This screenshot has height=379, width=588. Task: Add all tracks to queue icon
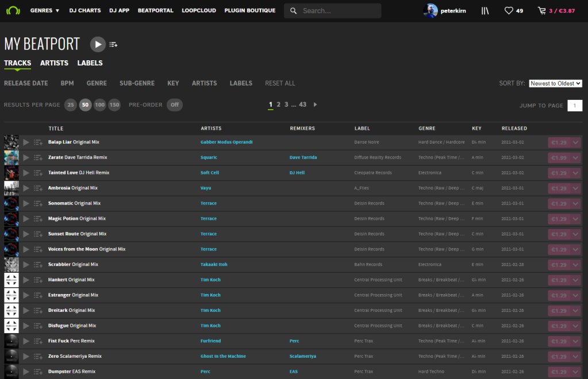[x=113, y=45]
